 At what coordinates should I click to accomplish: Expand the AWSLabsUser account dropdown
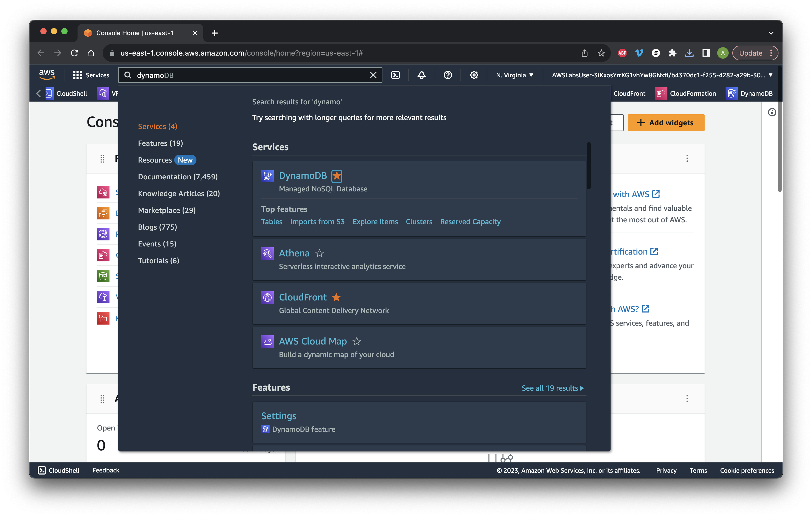pos(662,75)
